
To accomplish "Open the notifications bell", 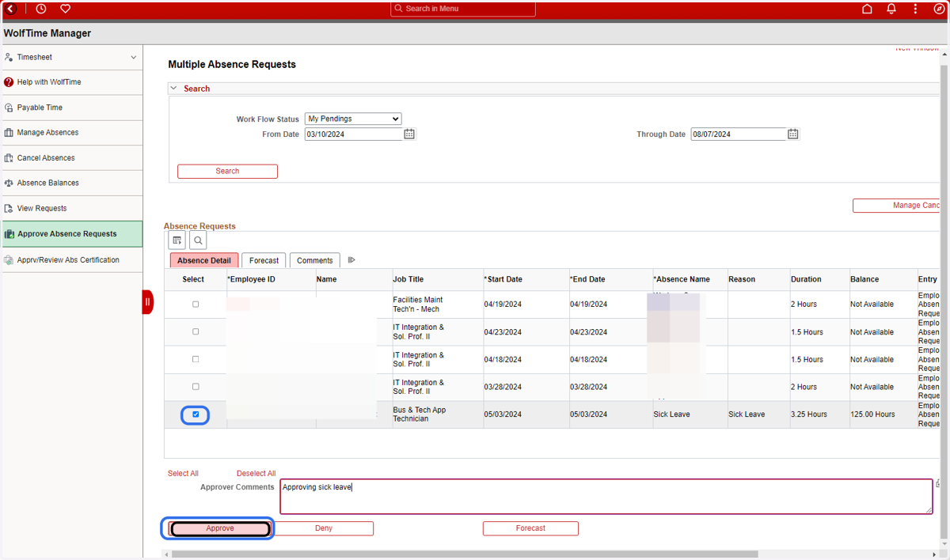I will 891,9.
